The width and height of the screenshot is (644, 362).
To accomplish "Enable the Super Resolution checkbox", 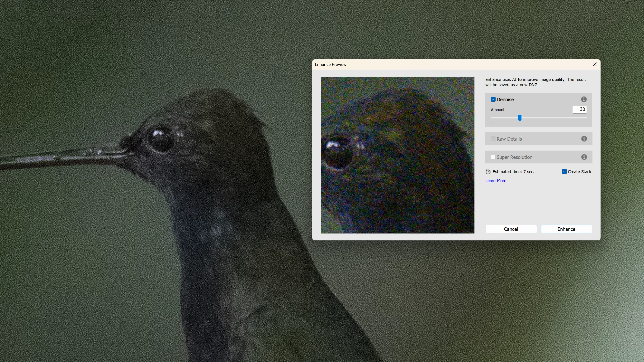I will (x=493, y=157).
